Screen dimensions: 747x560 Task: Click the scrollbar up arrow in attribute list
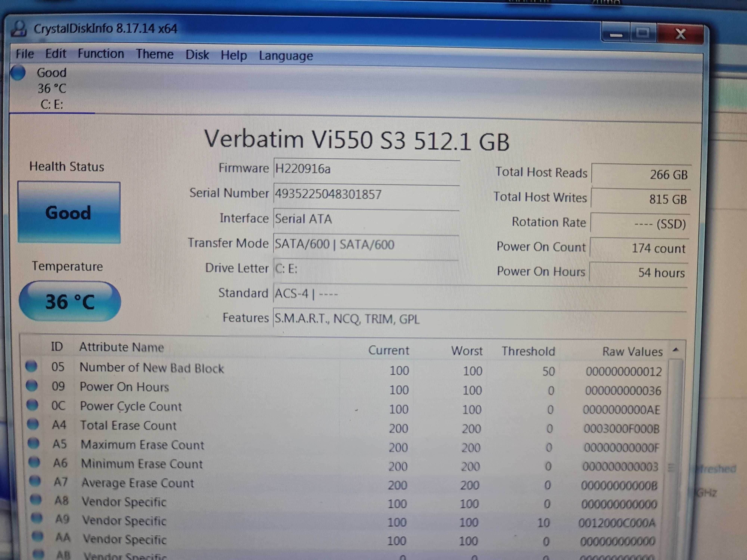point(675,350)
